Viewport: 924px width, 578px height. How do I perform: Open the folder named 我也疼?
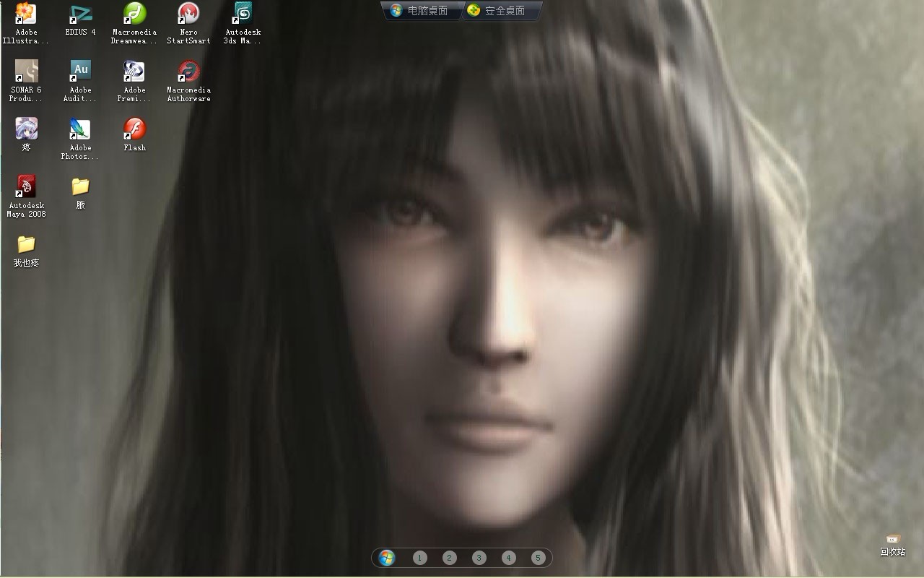pyautogui.click(x=26, y=246)
